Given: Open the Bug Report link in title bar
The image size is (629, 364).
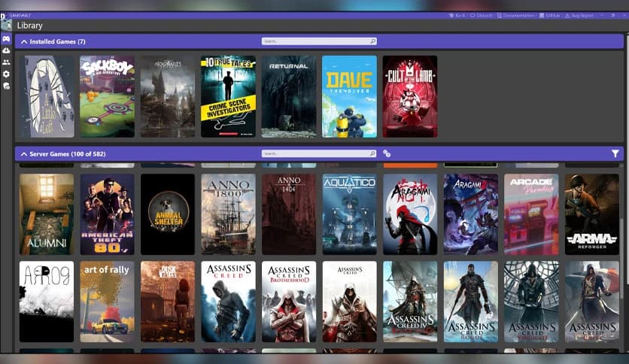Looking at the screenshot, I should pyautogui.click(x=579, y=15).
